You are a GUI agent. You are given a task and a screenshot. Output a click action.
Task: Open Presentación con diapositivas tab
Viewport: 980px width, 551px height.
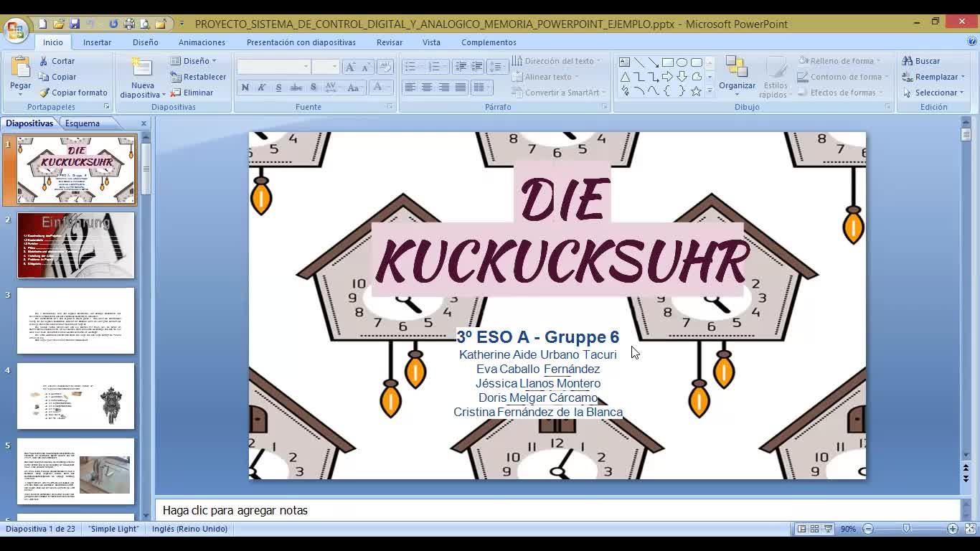tap(301, 42)
